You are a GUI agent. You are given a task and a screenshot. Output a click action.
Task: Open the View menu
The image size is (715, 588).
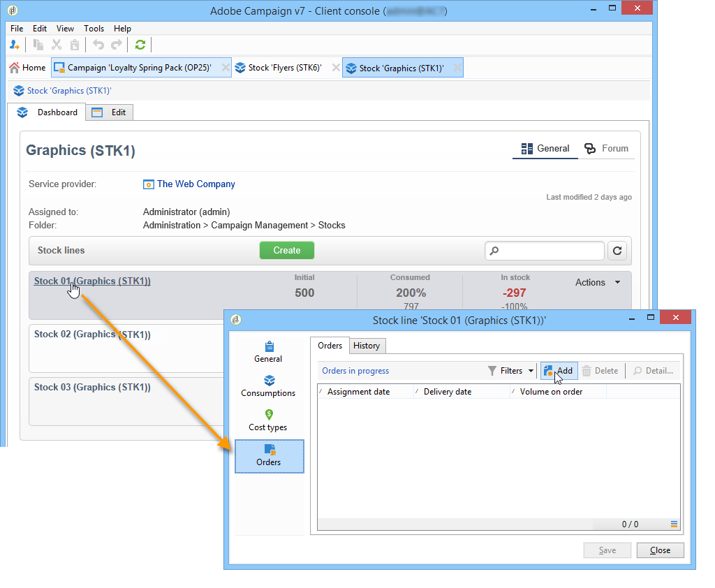click(65, 28)
